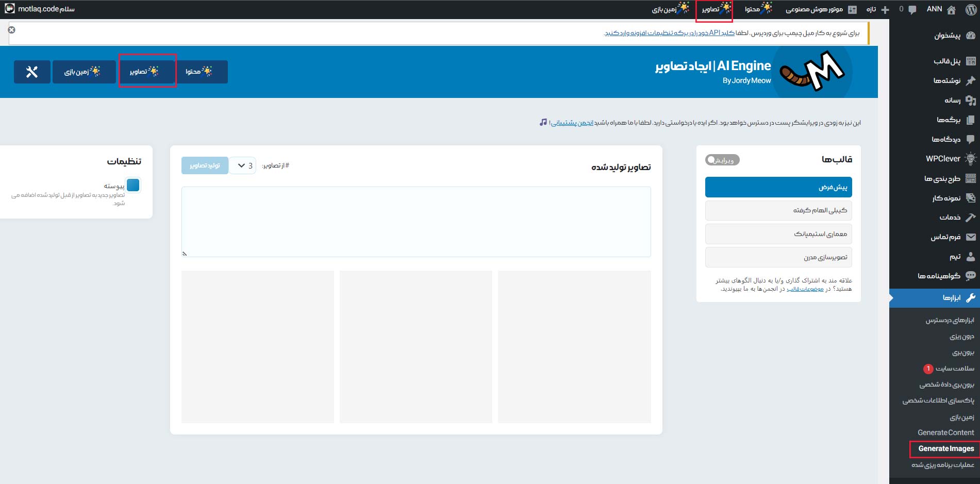Toggle the ویرایش switch in templates panel

722,160
